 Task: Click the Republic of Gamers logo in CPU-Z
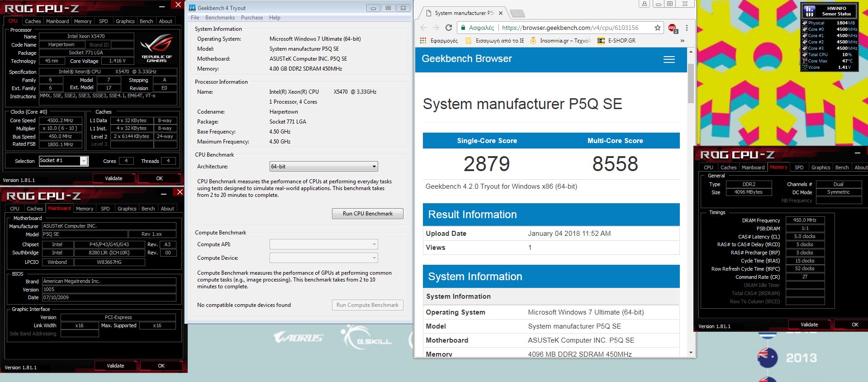[157, 49]
